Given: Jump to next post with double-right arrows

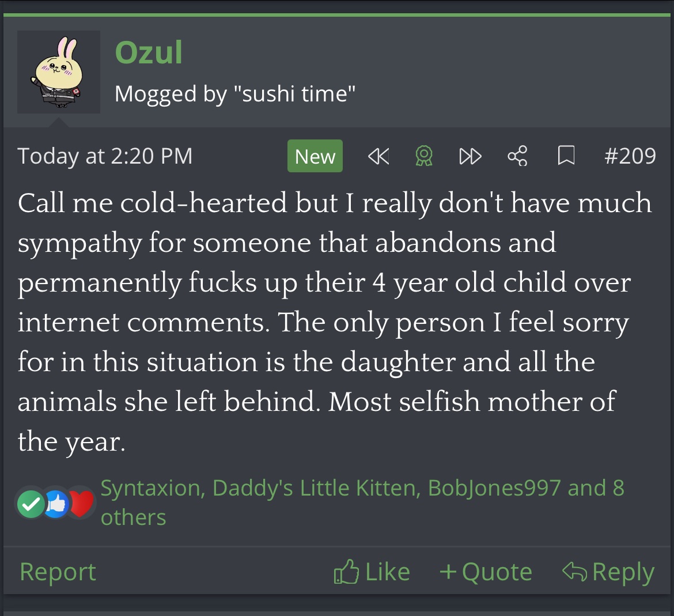Looking at the screenshot, I should [470, 156].
